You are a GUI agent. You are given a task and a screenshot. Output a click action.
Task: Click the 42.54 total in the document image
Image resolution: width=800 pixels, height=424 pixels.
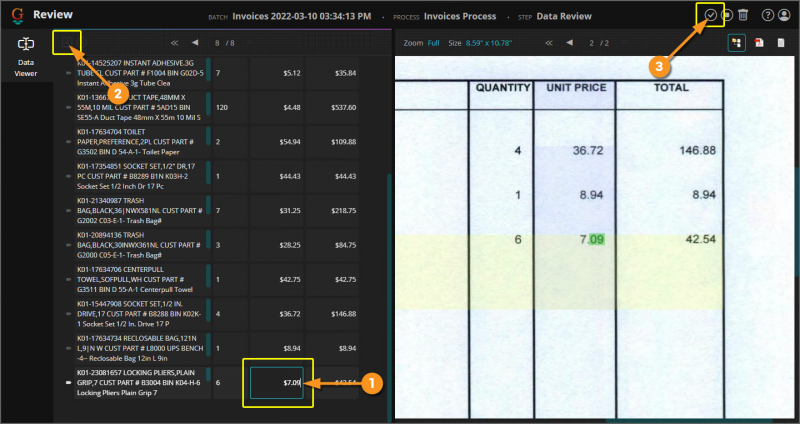[701, 239]
